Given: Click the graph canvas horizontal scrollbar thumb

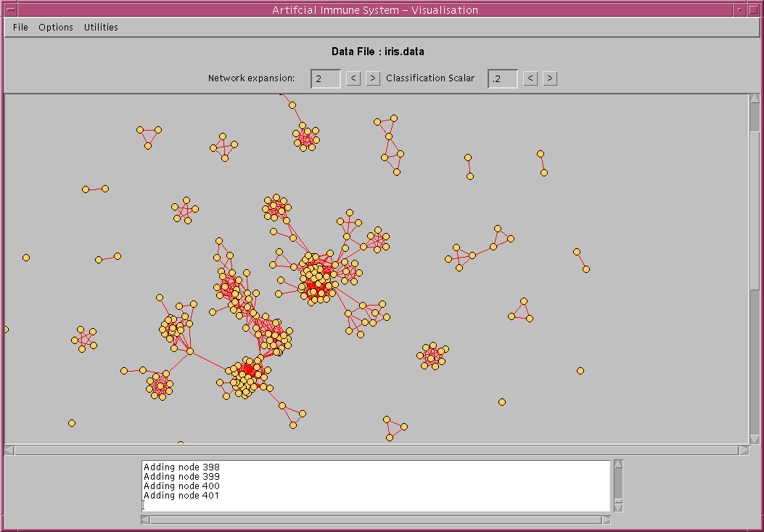Looking at the screenshot, I should (x=376, y=451).
